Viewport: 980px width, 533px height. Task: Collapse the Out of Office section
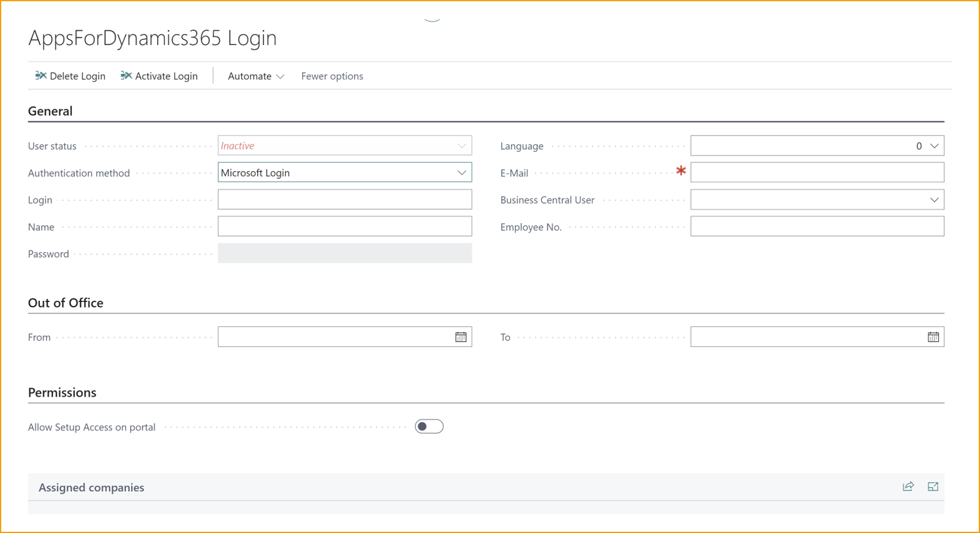(66, 303)
